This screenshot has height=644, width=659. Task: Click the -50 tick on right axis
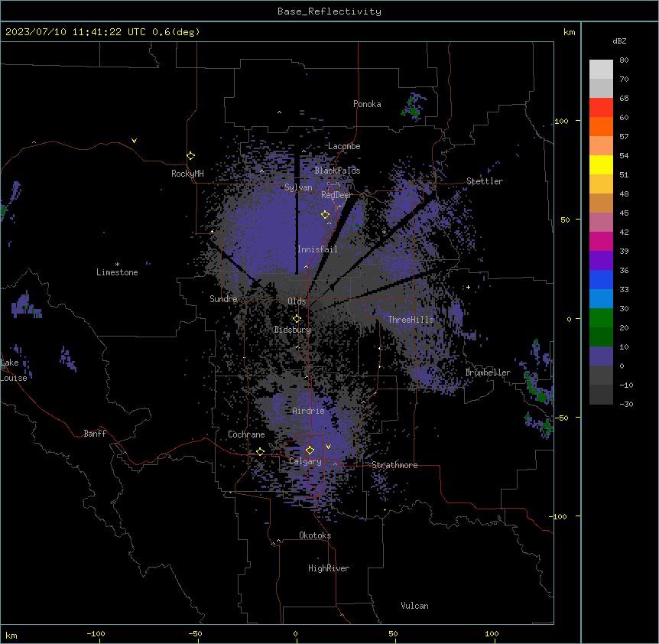pos(561,418)
